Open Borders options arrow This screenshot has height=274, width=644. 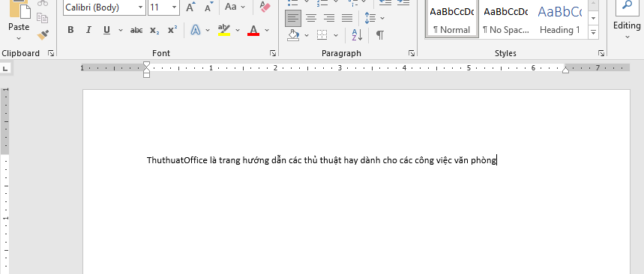click(336, 35)
